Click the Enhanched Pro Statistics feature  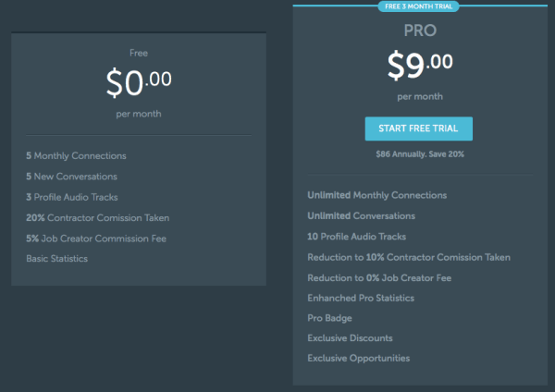[360, 298]
